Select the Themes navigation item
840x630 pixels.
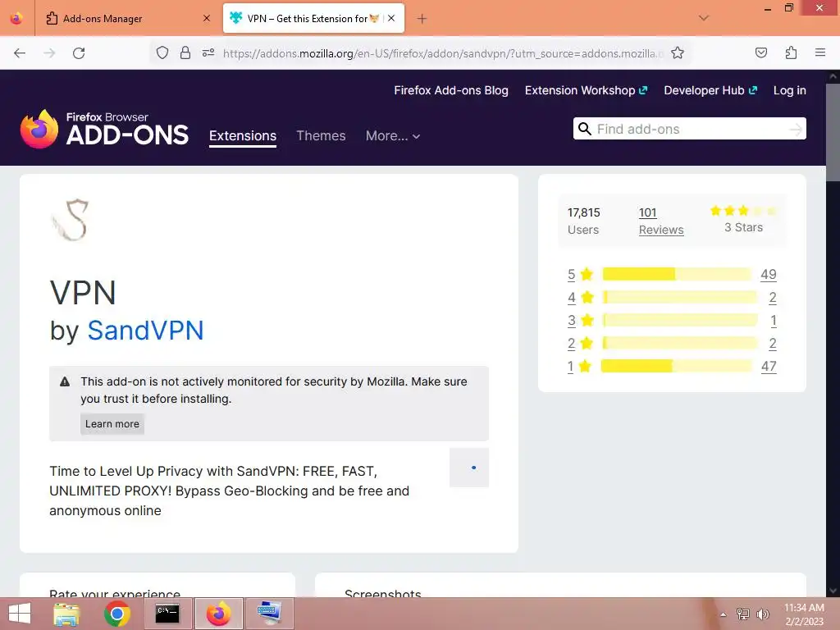click(321, 136)
